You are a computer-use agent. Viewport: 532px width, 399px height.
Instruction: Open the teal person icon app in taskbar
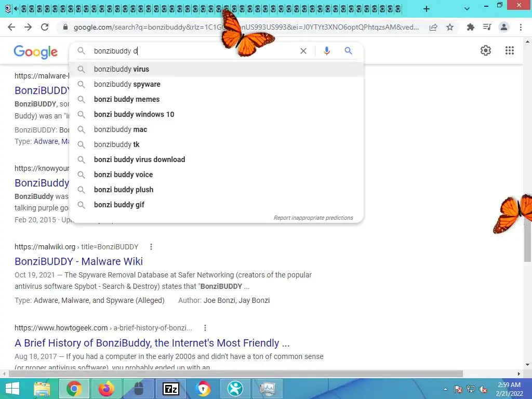click(x=235, y=389)
